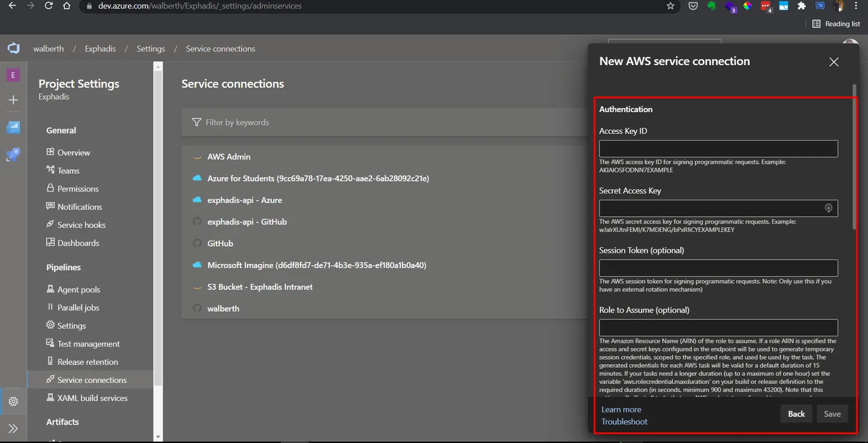Screen dimensions: 868x443
Task: Click the filter funnel icon
Action: pos(196,122)
